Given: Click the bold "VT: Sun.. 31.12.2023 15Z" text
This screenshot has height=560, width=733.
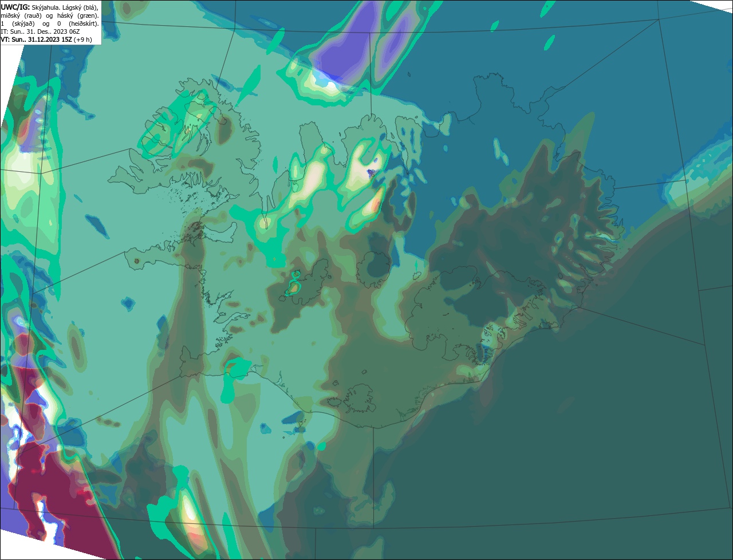Looking at the screenshot, I should pyautogui.click(x=36, y=40).
